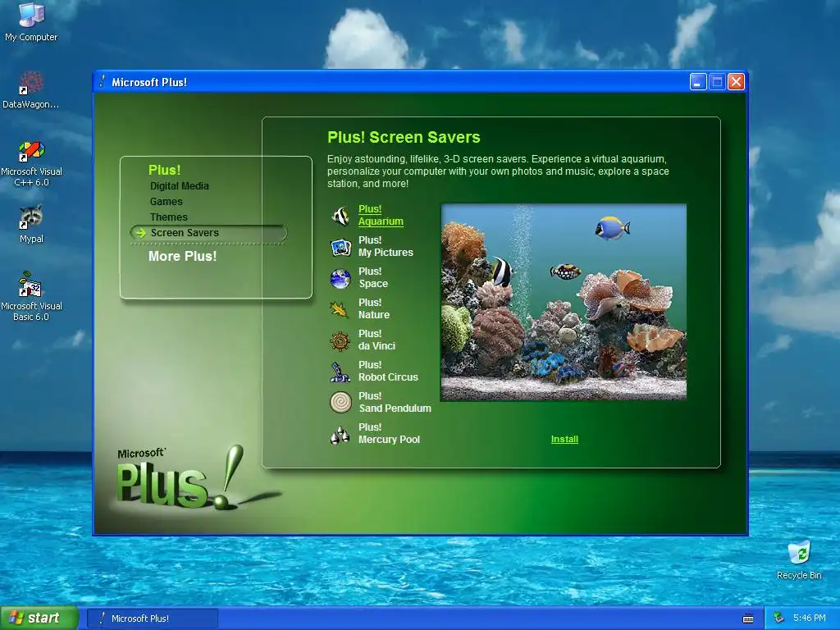Click Microsoft Plus! title bar icon

click(103, 82)
